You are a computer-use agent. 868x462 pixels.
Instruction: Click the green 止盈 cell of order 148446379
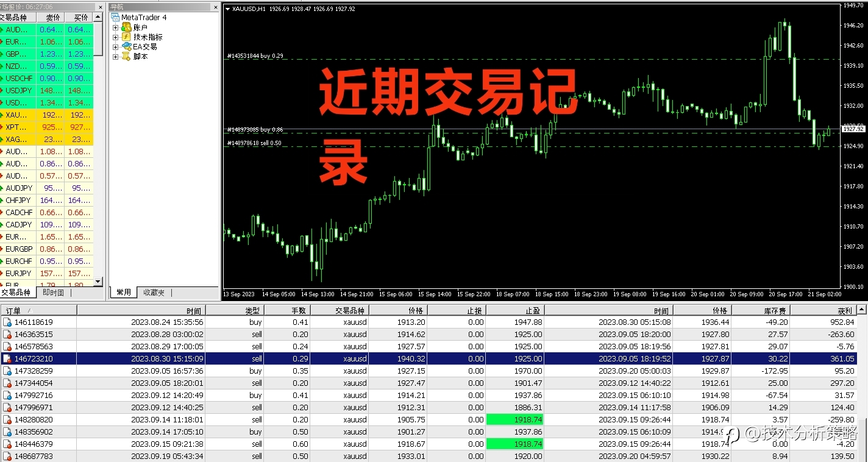pos(514,444)
